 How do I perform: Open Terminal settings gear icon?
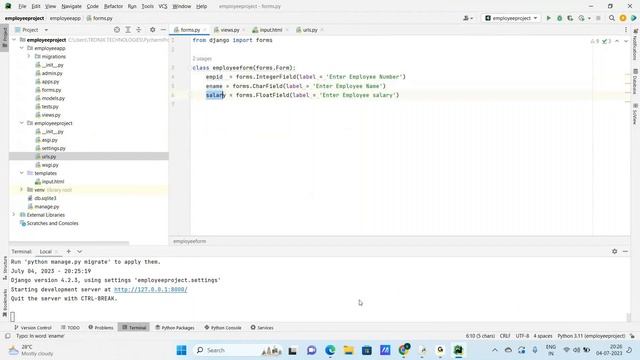[614, 251]
